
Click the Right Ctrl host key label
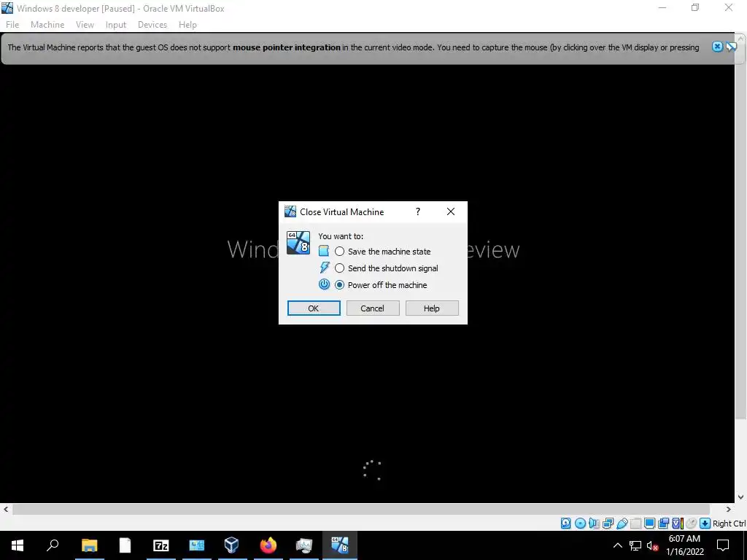pyautogui.click(x=729, y=524)
